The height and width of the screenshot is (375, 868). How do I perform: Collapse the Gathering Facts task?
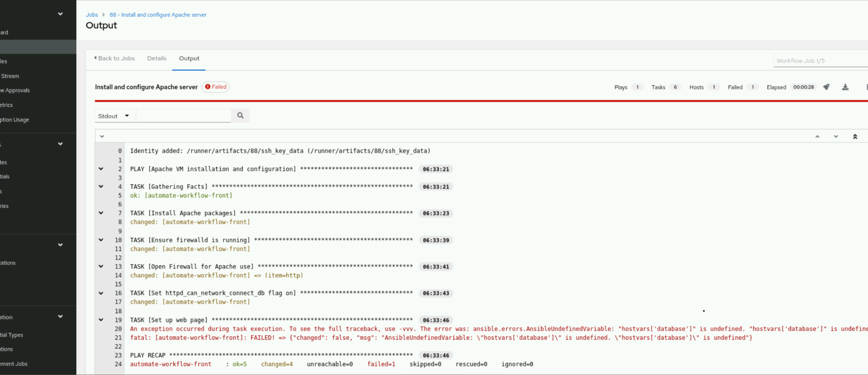(101, 186)
